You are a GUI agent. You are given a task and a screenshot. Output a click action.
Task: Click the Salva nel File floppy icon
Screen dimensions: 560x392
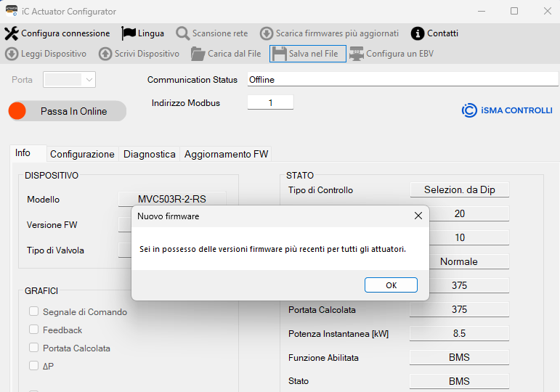pyautogui.click(x=279, y=54)
